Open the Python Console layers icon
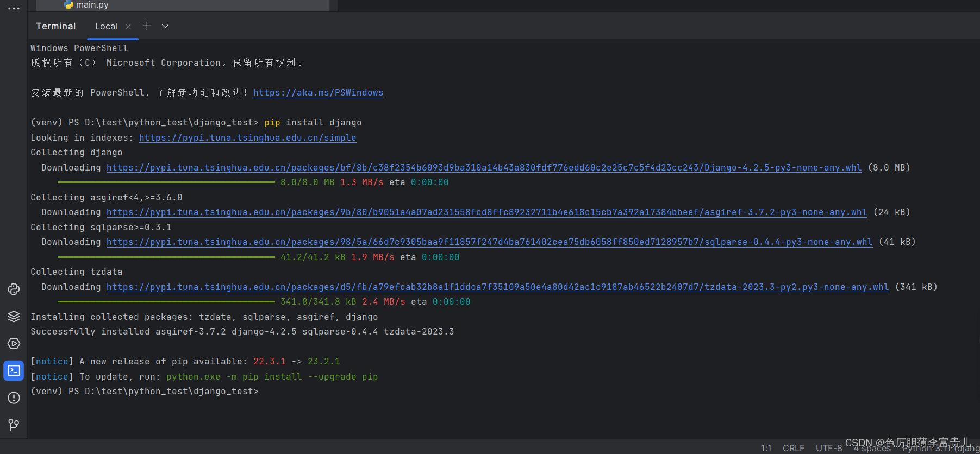 14,317
